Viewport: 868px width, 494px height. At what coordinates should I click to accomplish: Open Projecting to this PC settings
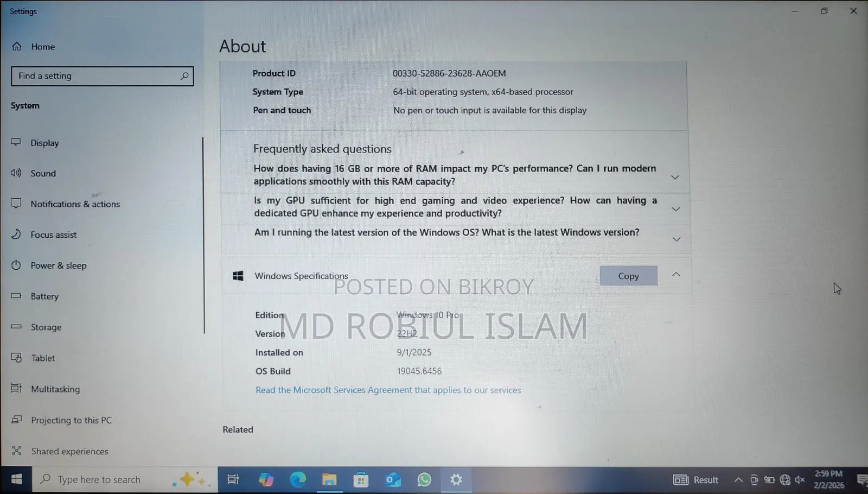pos(71,420)
